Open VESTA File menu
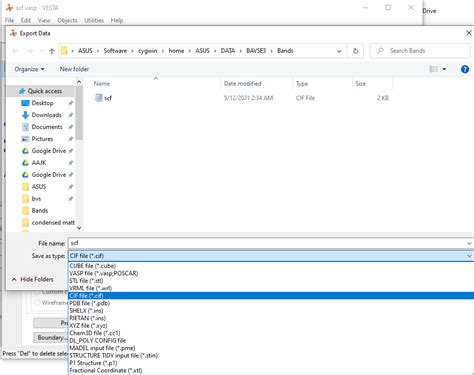The height and width of the screenshot is (375, 474). [x=9, y=20]
